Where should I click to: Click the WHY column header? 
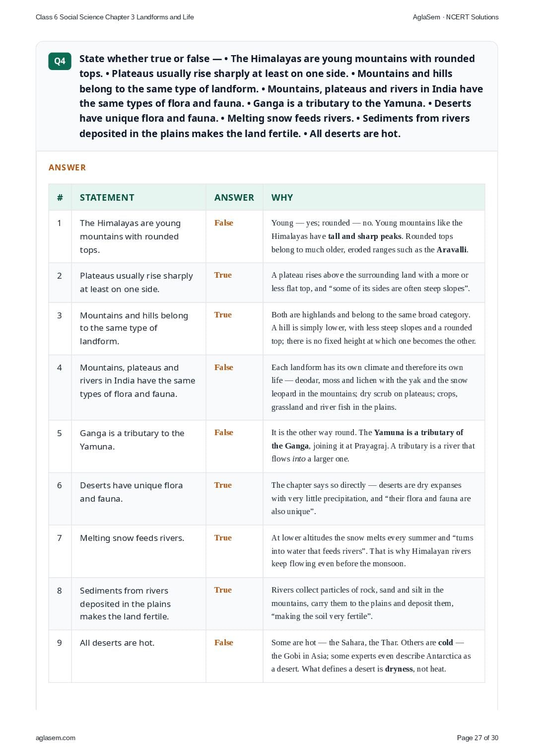[282, 197]
